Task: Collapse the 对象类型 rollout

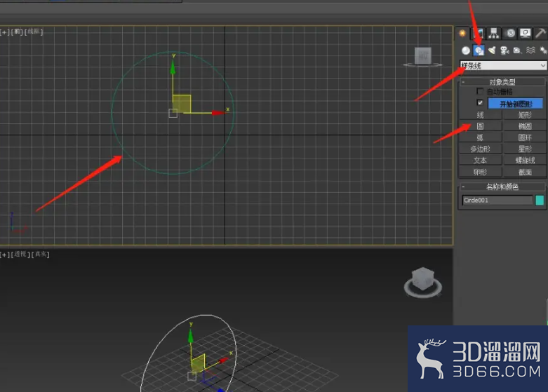Action: 502,82
